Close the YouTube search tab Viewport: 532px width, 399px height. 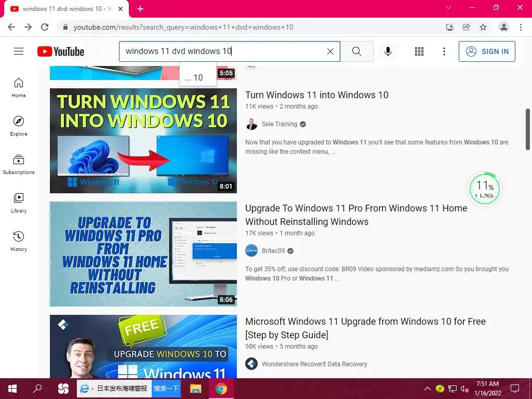point(121,9)
